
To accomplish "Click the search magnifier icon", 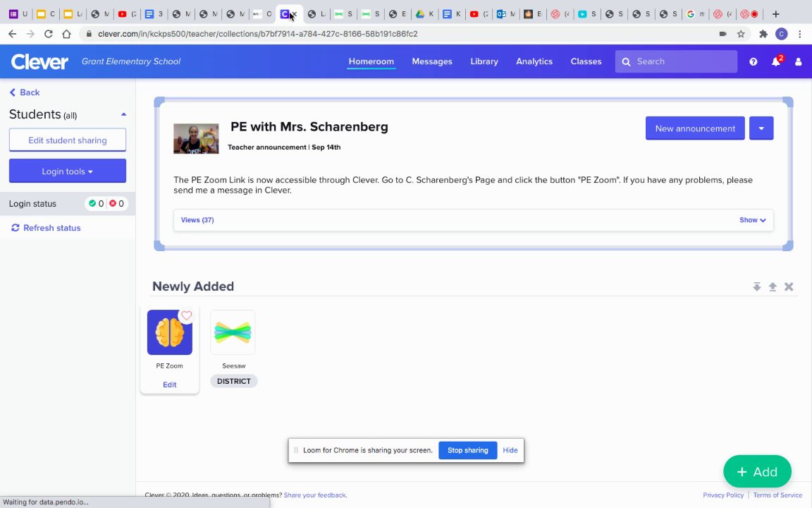I will pos(626,61).
